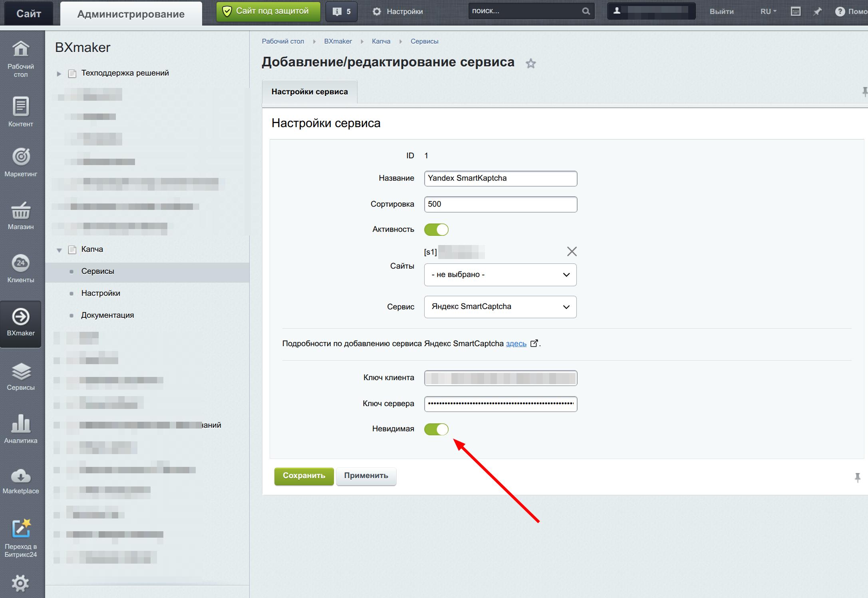868x598 pixels.
Task: Add page to favorites star icon
Action: (x=530, y=64)
